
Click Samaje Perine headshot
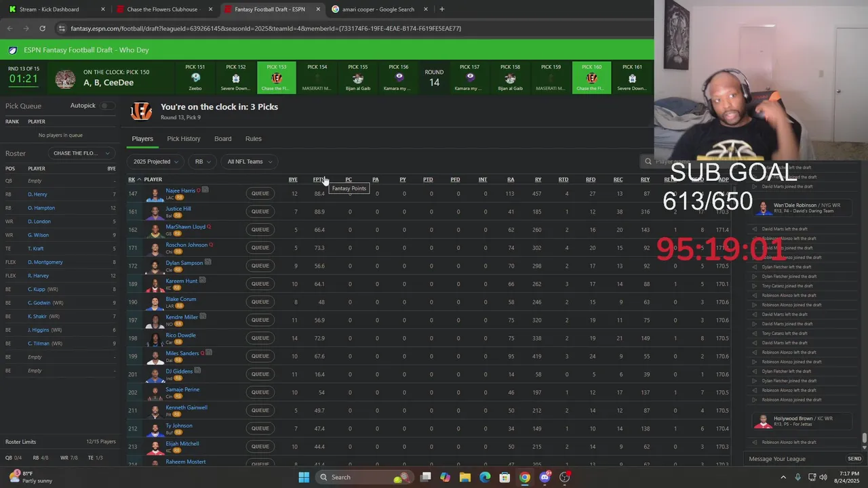pyautogui.click(x=155, y=392)
